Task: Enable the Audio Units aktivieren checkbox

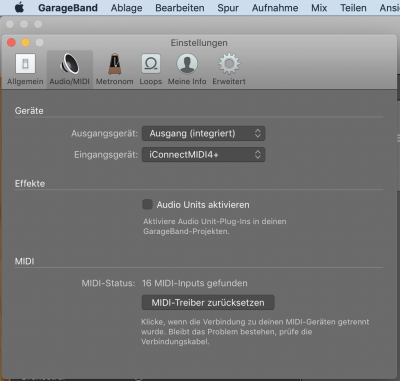Action: [147, 204]
